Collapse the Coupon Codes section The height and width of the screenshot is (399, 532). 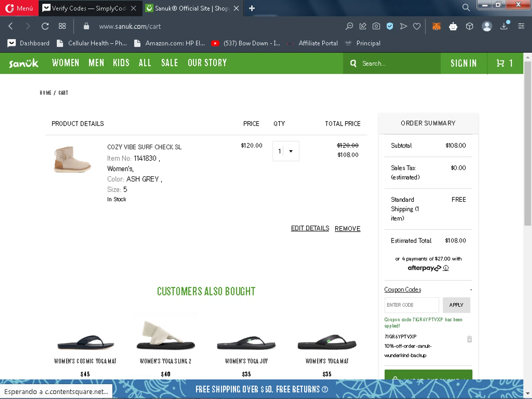[x=471, y=290]
